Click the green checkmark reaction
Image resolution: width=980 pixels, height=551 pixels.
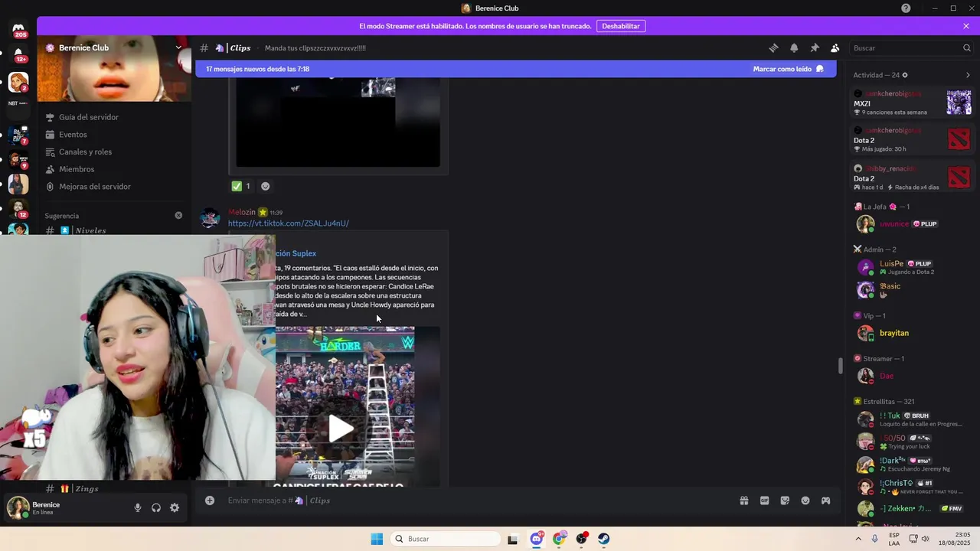click(x=241, y=186)
